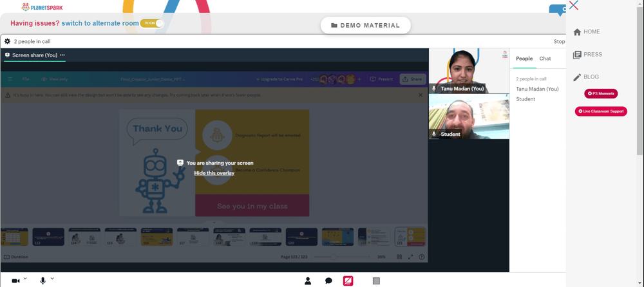Open call settings gear icon
Screen dimensions: 644x287
coord(7,41)
